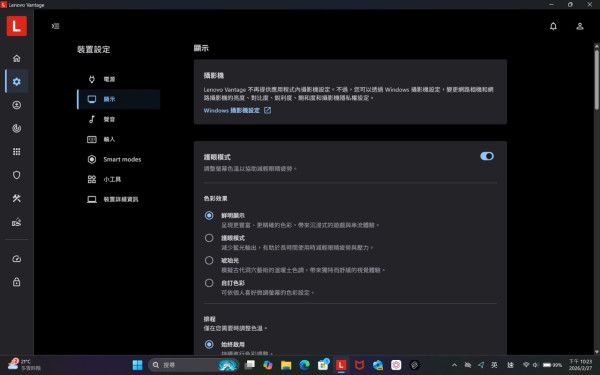Open the System Update download icon in sidebar
Viewport: 600px width, 375px height.
16,105
